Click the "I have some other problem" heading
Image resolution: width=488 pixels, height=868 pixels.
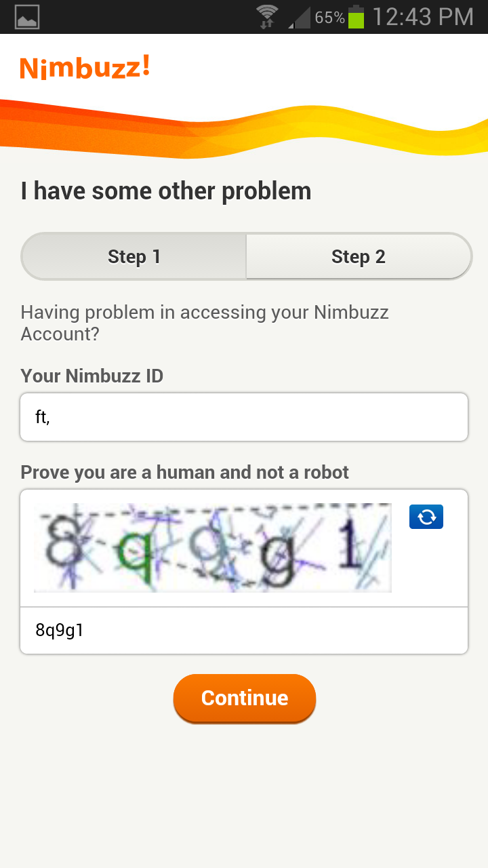click(x=166, y=191)
